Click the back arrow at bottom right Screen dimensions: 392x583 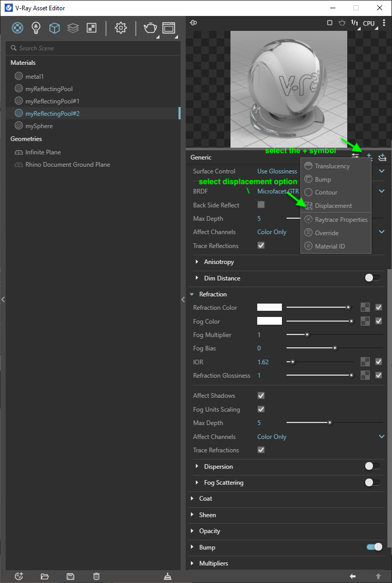[x=353, y=576]
